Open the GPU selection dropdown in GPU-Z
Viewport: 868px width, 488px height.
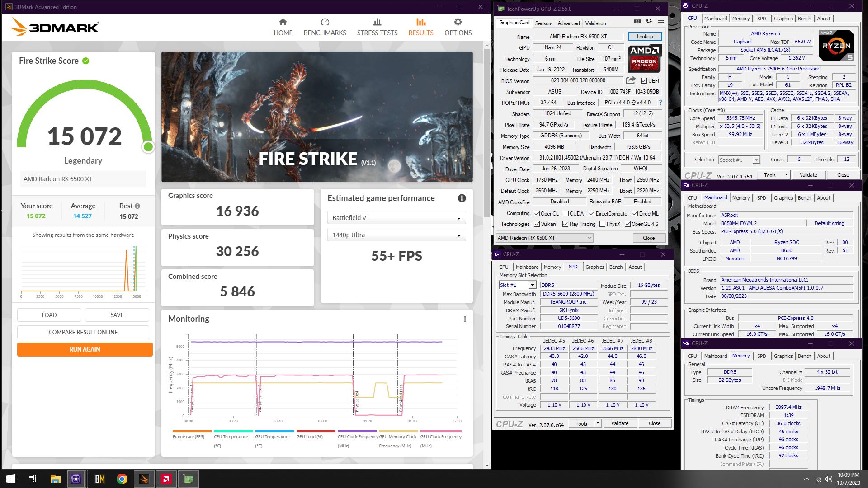(x=545, y=238)
